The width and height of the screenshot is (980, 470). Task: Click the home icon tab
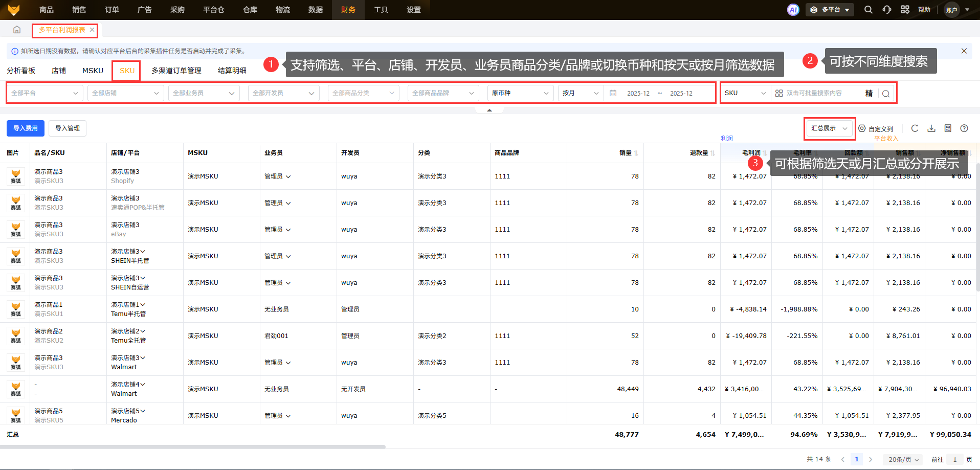17,30
